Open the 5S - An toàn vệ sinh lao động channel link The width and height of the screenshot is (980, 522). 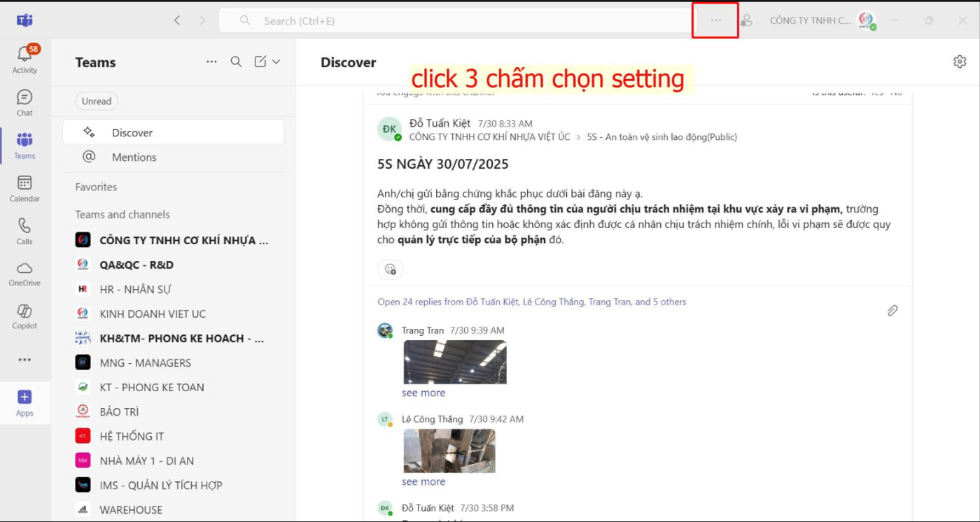coord(662,137)
